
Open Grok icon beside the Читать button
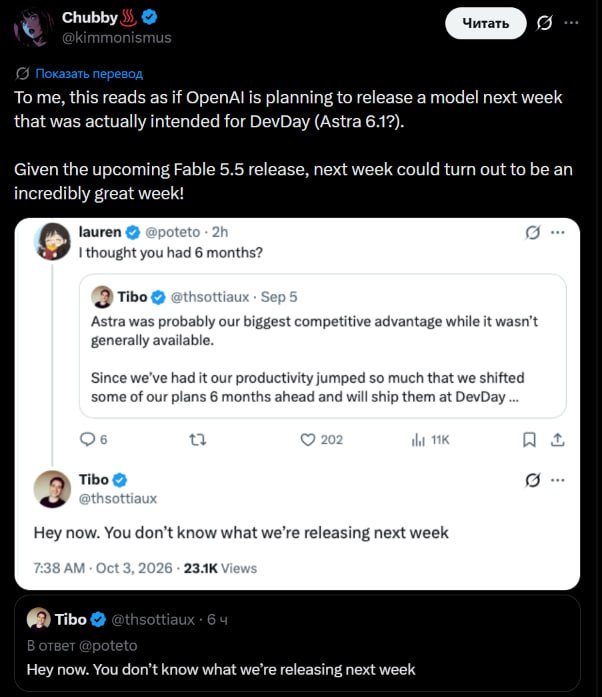click(x=544, y=23)
